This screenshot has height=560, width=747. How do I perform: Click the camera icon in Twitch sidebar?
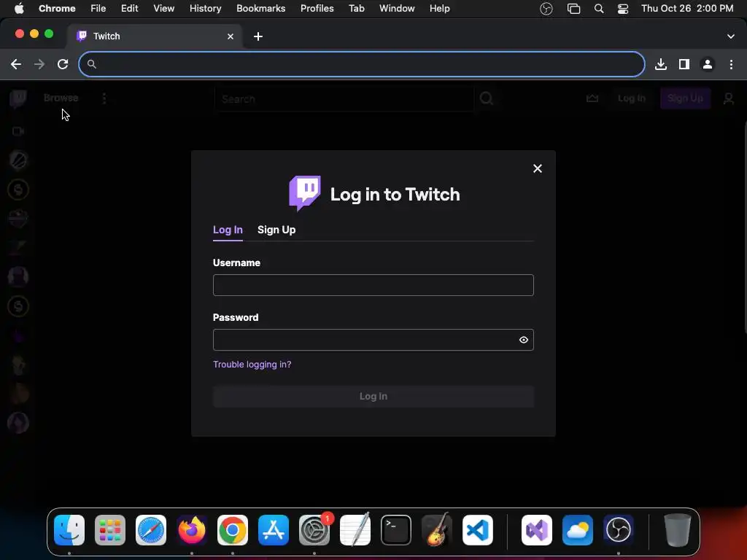click(x=18, y=131)
